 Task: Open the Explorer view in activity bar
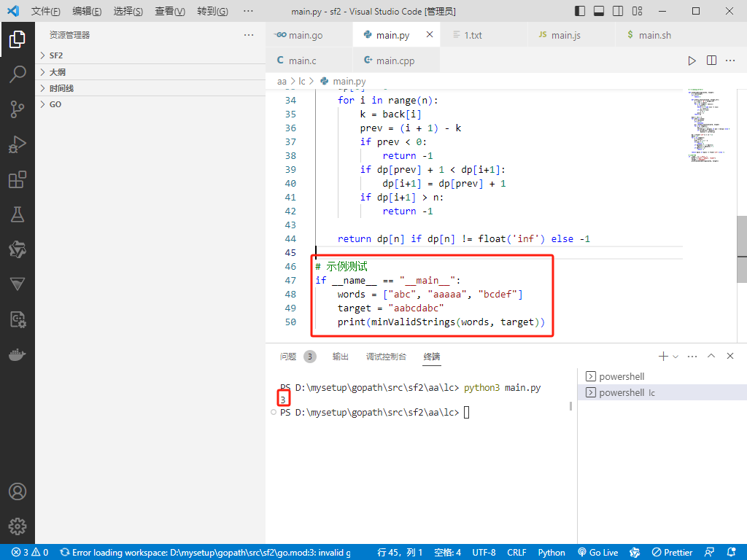coord(18,39)
